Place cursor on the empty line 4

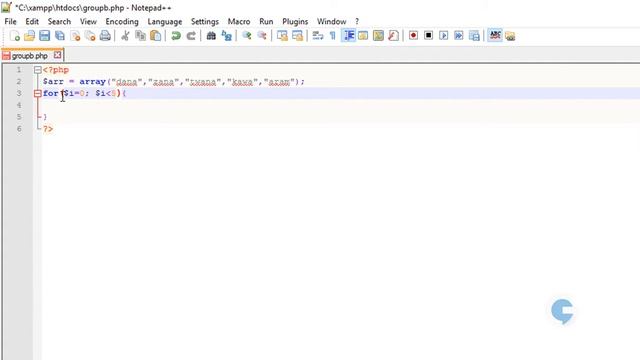340,105
